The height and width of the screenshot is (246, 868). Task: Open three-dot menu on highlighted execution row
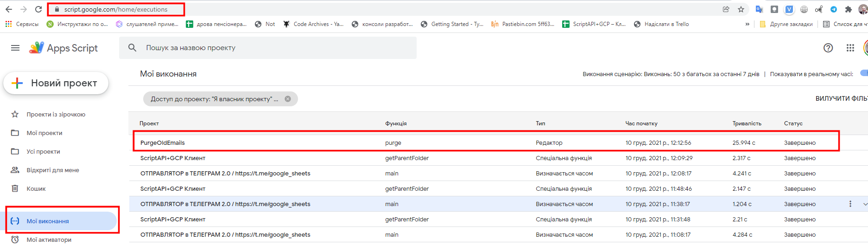[850, 204]
